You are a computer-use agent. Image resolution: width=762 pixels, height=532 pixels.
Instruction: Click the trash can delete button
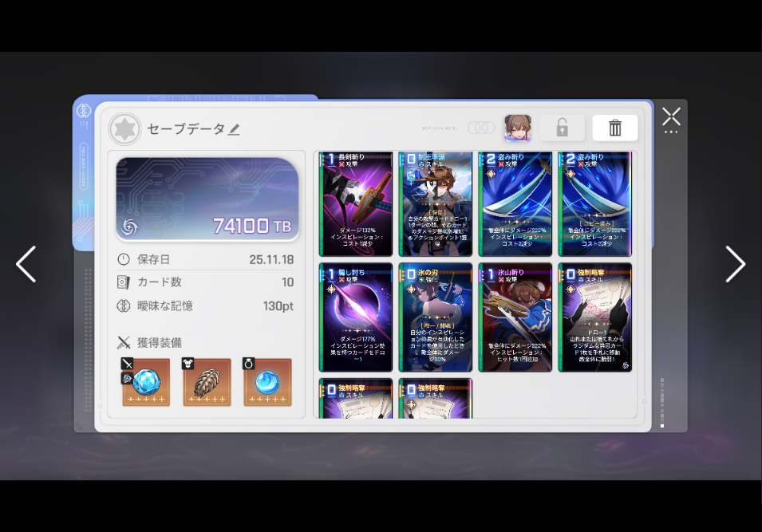point(614,128)
